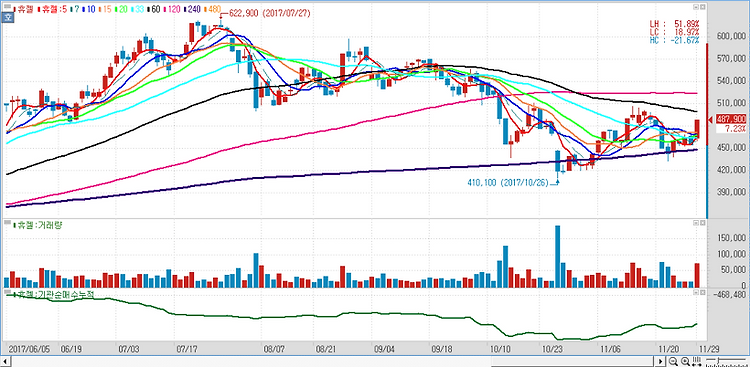Click the candle spacing adjust icon
This screenshot has width=750, height=367.
[x=697, y=362]
